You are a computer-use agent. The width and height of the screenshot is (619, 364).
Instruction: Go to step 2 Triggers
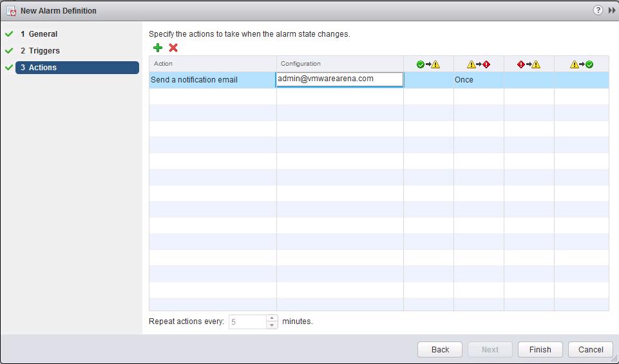41,50
